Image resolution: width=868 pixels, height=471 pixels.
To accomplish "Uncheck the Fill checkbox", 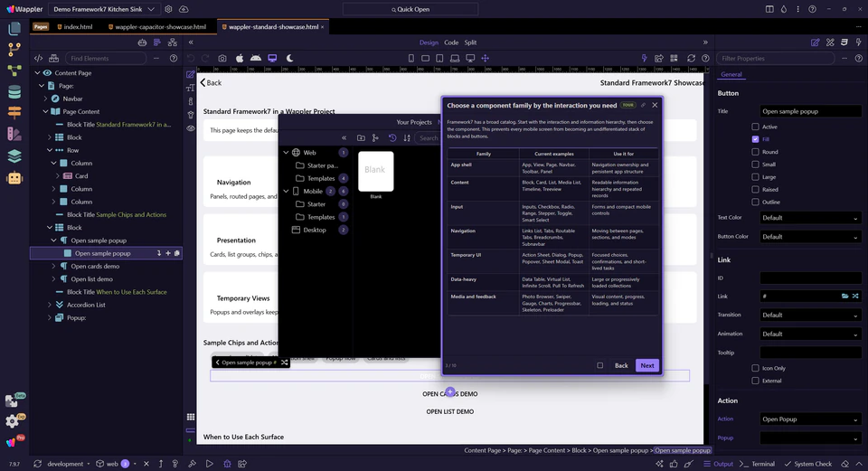I will [755, 139].
